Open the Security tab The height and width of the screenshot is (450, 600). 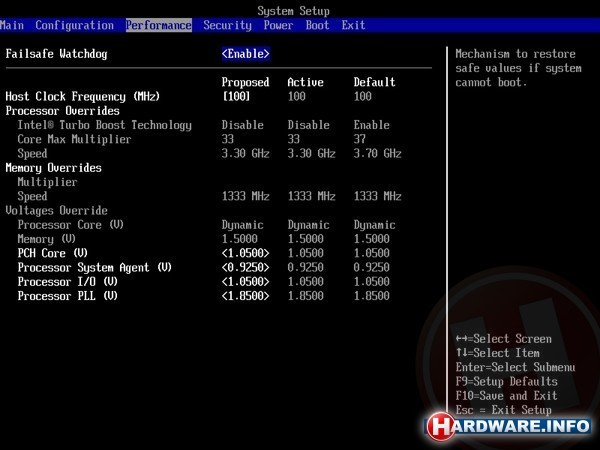click(x=227, y=25)
